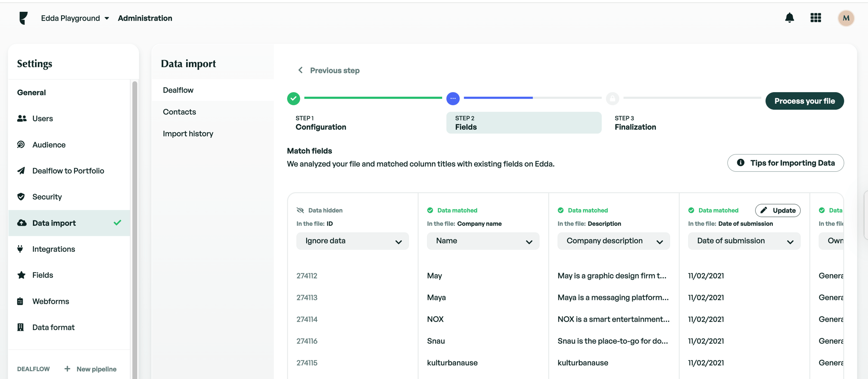Click the Update button on Date column
868x379 pixels.
point(778,210)
